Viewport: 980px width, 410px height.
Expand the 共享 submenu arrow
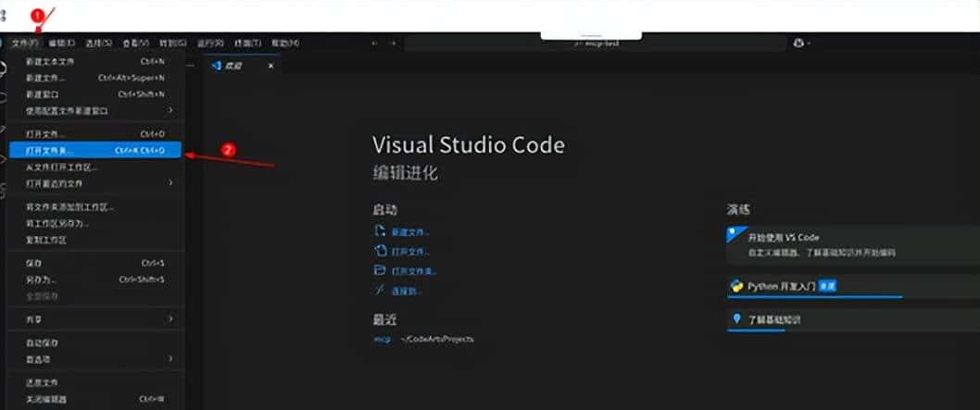[170, 319]
